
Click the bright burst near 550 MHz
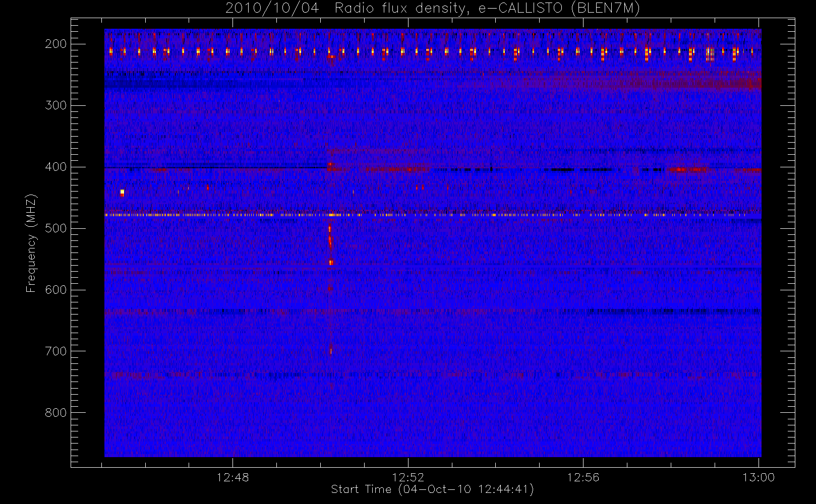point(331,262)
